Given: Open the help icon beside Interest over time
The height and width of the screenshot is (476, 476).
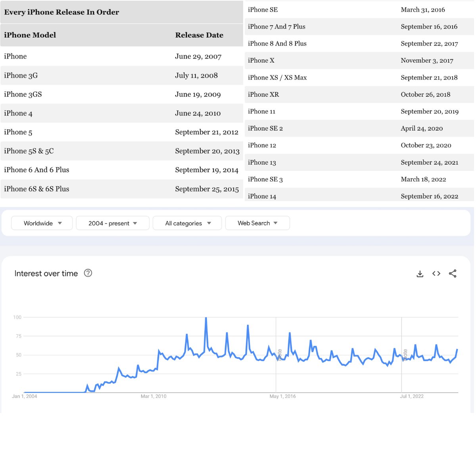Looking at the screenshot, I should tap(88, 273).
